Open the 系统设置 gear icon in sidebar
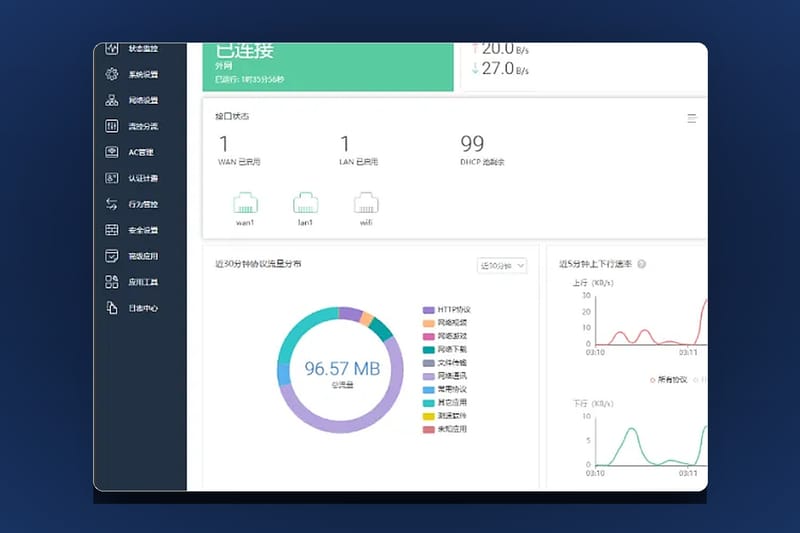Image resolution: width=800 pixels, height=533 pixels. point(112,74)
